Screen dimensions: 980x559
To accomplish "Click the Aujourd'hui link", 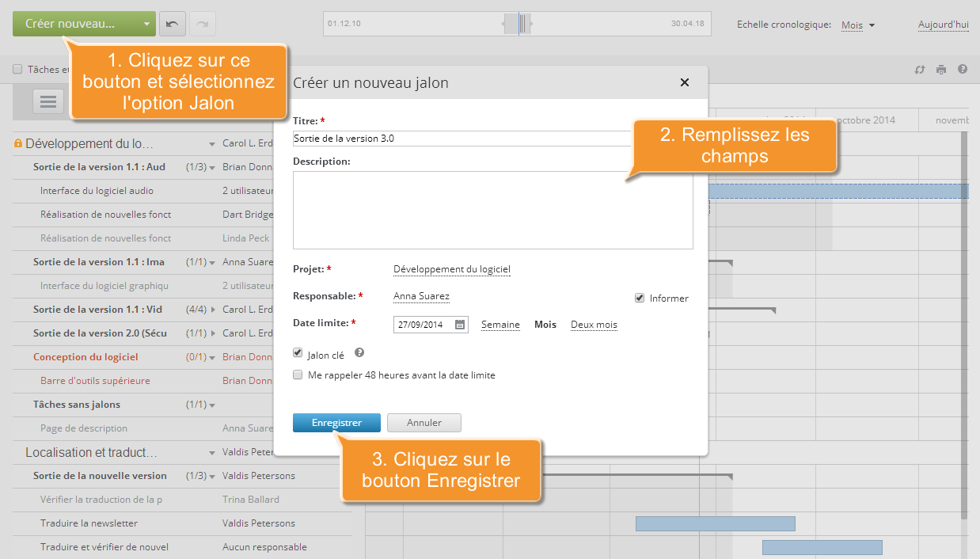I will pos(944,25).
